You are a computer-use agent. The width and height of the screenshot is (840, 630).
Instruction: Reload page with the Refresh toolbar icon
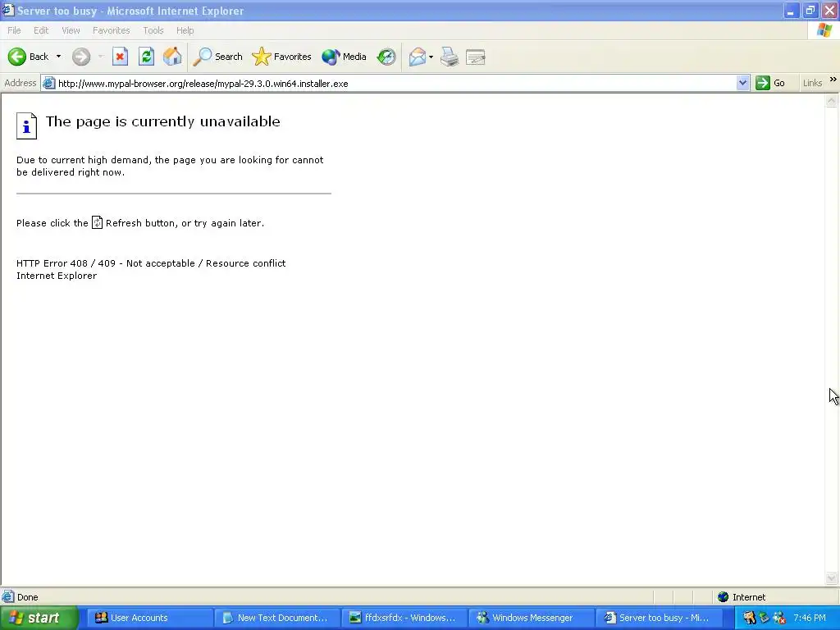(146, 57)
